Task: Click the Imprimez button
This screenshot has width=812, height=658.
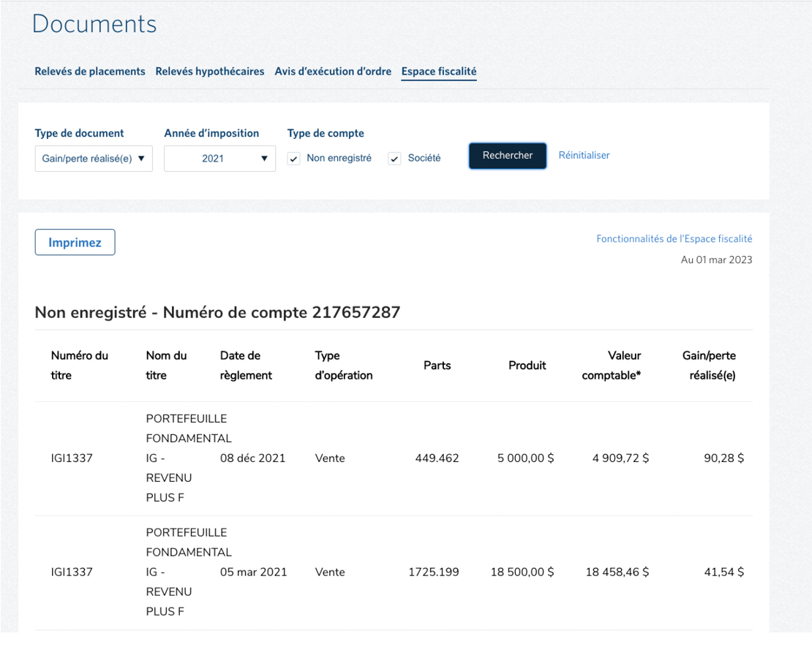Action: pos(75,243)
